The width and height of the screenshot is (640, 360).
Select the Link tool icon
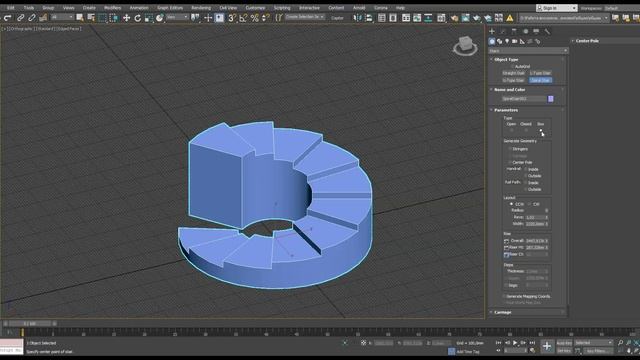click(20, 18)
